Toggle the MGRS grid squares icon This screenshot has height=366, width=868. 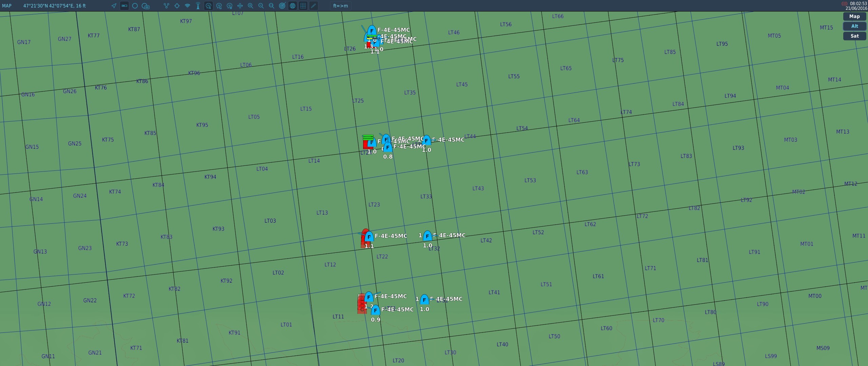303,6
